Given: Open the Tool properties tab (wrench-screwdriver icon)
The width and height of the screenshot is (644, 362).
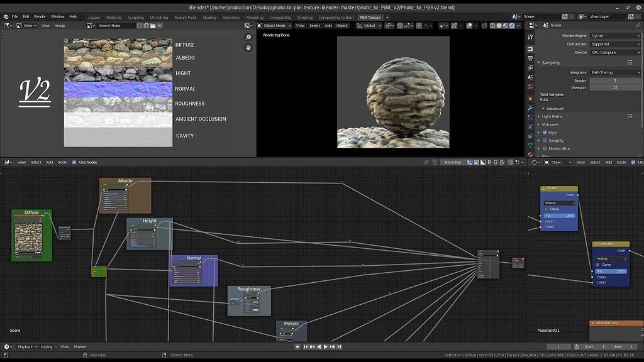Looking at the screenshot, I should pyautogui.click(x=530, y=37).
